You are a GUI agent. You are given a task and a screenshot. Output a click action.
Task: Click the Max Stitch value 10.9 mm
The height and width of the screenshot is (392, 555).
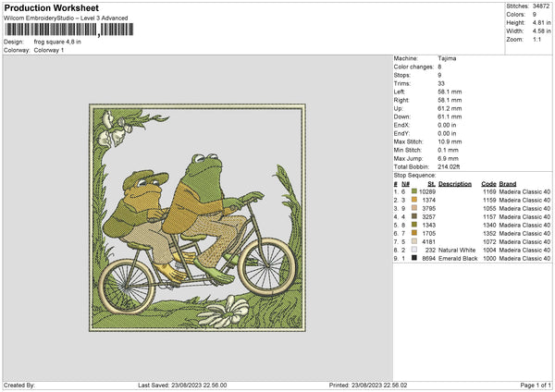pyautogui.click(x=450, y=141)
